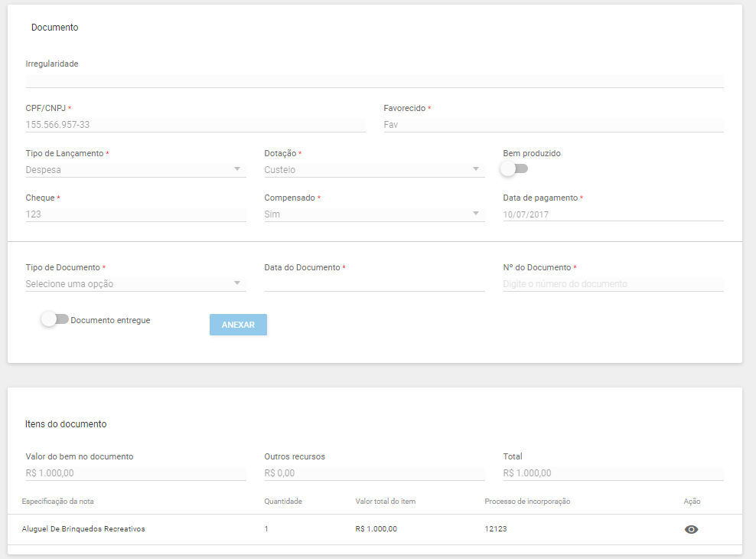Click the Cheque field with 123
The width and height of the screenshot is (756, 559).
click(x=135, y=214)
